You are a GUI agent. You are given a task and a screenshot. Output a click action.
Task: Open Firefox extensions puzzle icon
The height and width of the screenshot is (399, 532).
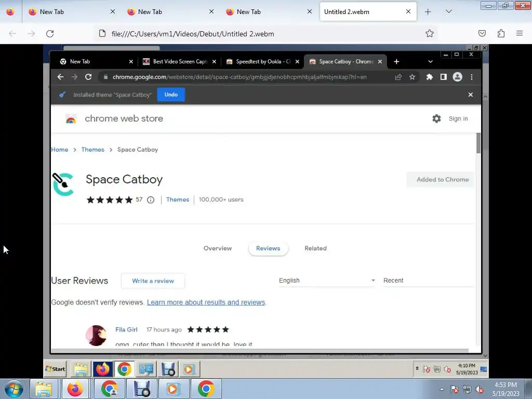pos(501,33)
